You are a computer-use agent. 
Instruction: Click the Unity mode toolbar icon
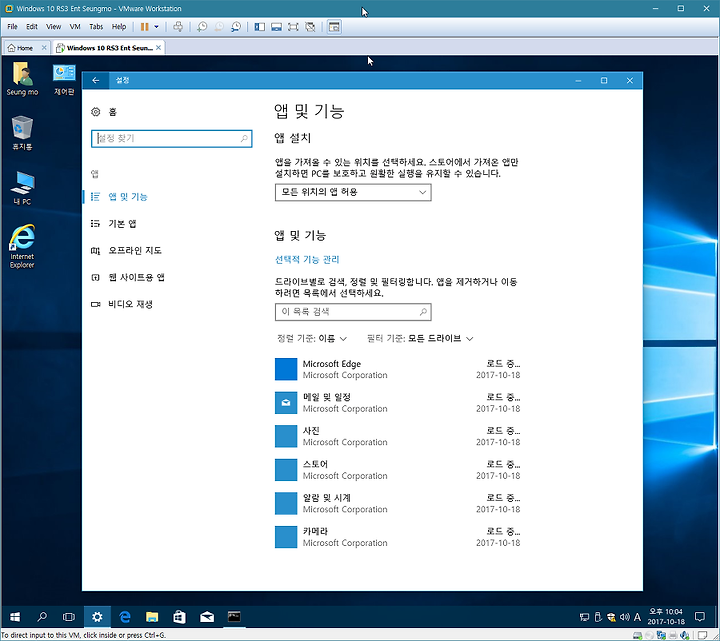[x=310, y=27]
